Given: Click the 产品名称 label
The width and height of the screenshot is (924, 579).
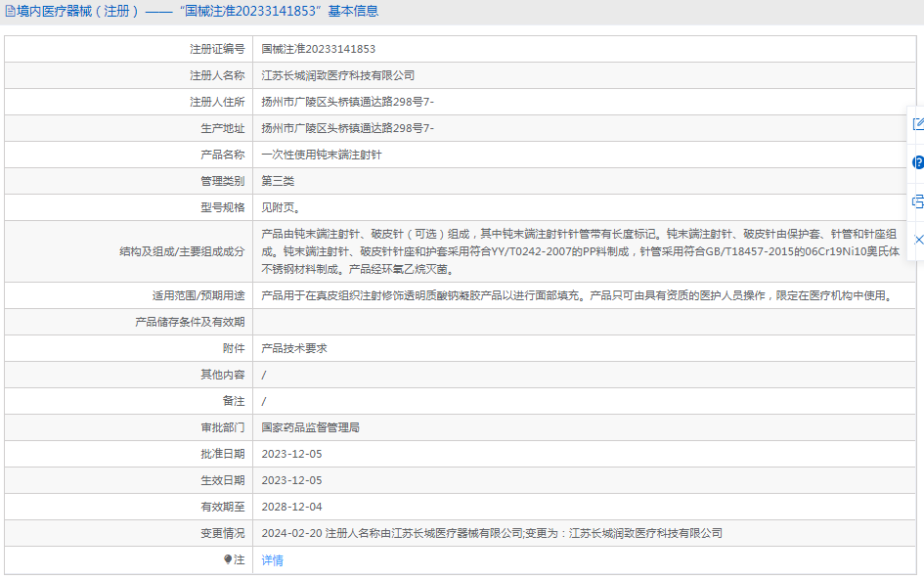Looking at the screenshot, I should coord(223,155).
